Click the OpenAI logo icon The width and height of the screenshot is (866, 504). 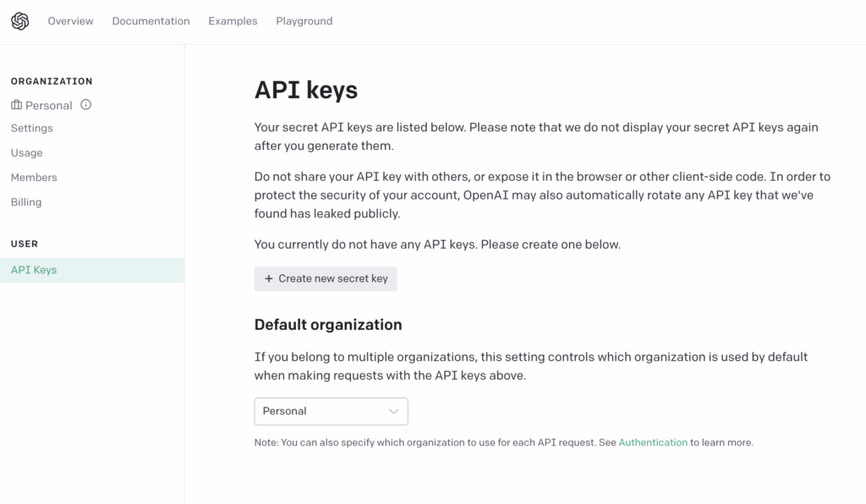(19, 21)
